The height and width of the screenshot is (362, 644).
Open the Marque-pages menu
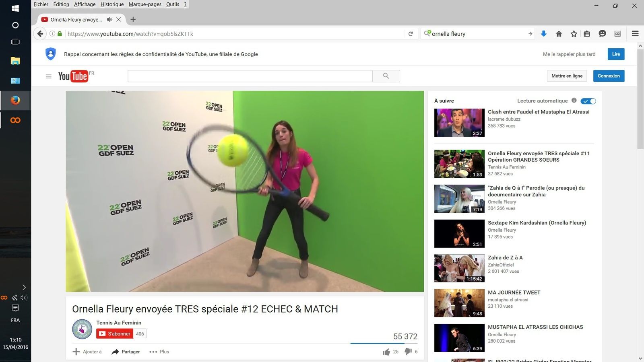tap(145, 4)
